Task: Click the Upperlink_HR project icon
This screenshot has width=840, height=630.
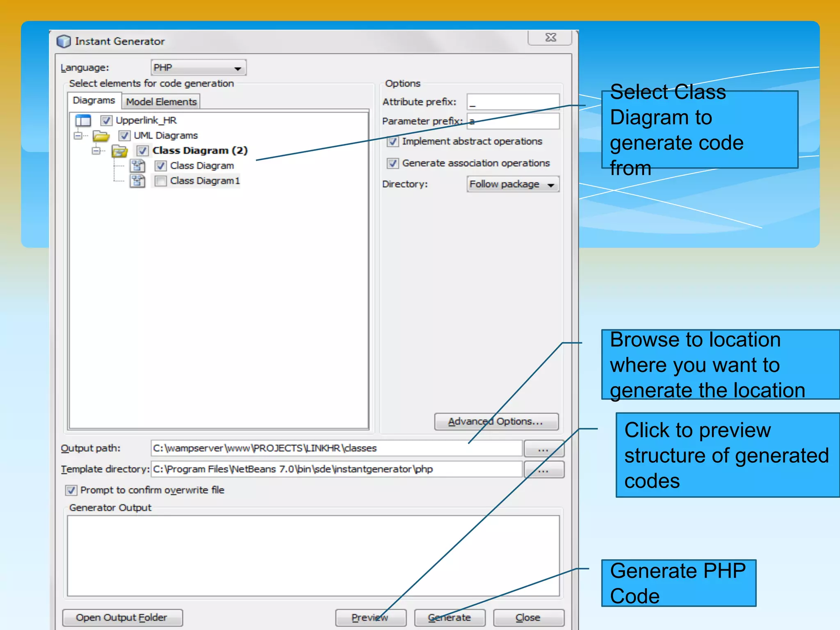Action: click(x=83, y=121)
